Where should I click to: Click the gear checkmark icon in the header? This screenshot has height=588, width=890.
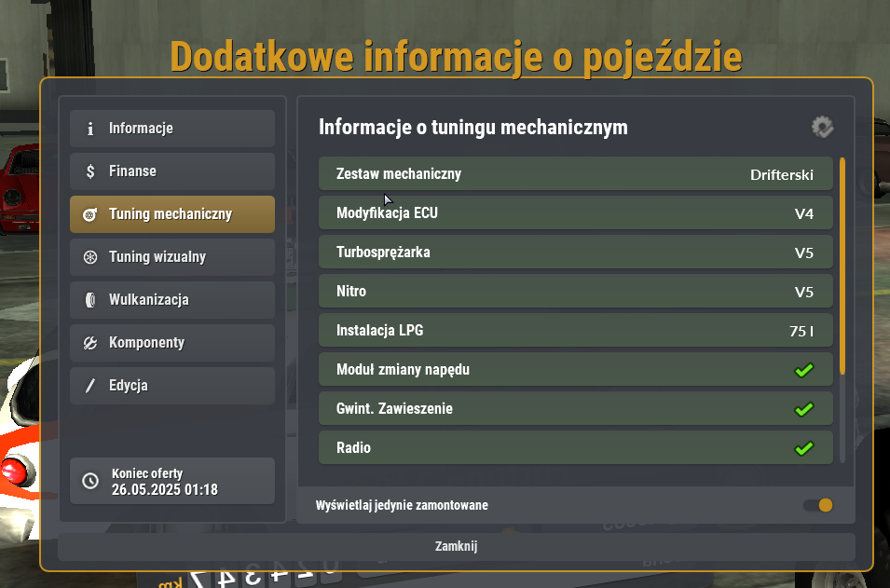coord(823,127)
